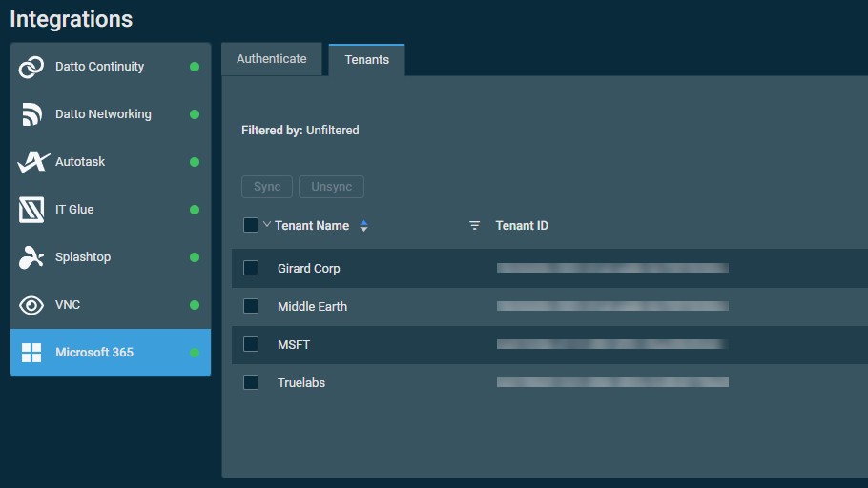The height and width of the screenshot is (488, 868).
Task: Click the Microsoft 365 windows icon
Action: point(31,353)
